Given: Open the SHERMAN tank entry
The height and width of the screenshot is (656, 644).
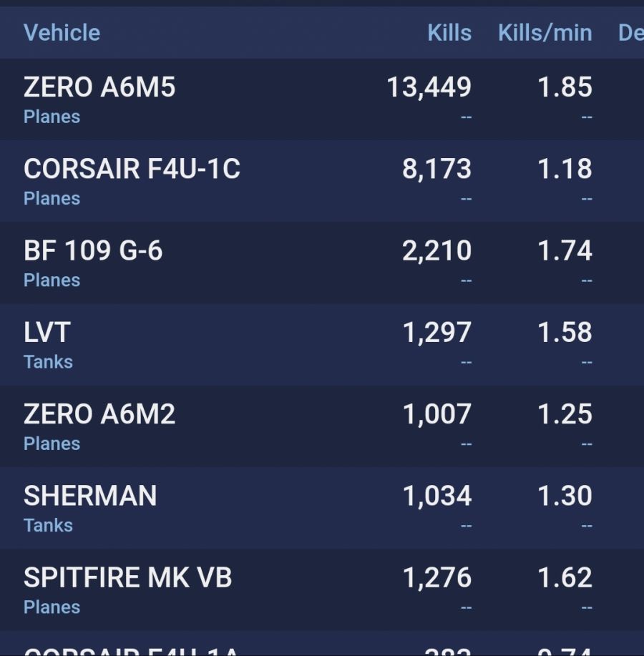Looking at the screenshot, I should click(x=90, y=496).
